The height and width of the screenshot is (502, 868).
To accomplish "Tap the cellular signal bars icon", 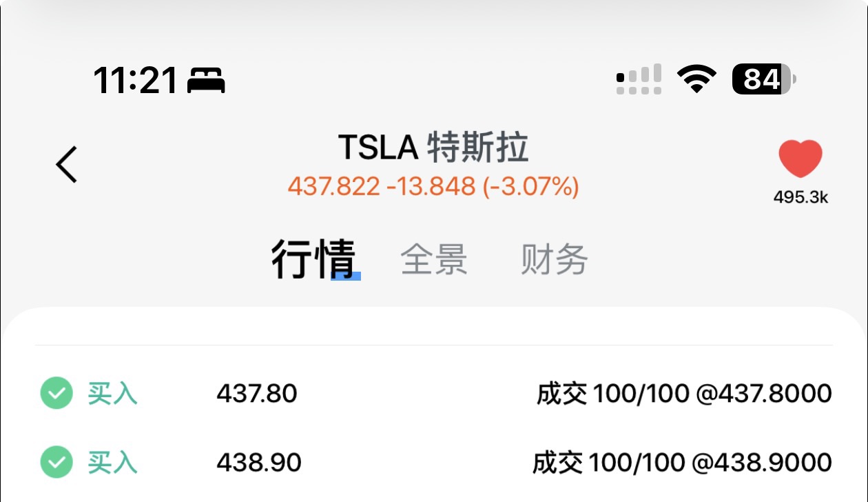I will click(639, 79).
